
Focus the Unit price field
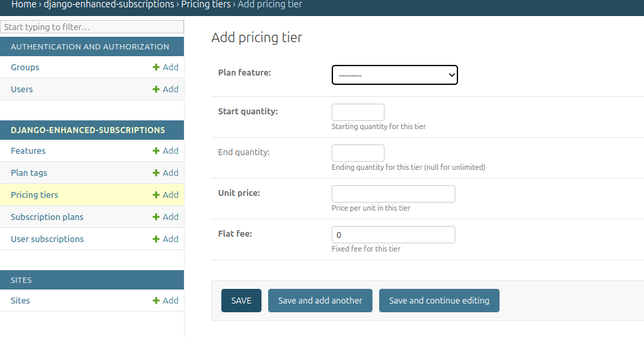click(x=393, y=194)
